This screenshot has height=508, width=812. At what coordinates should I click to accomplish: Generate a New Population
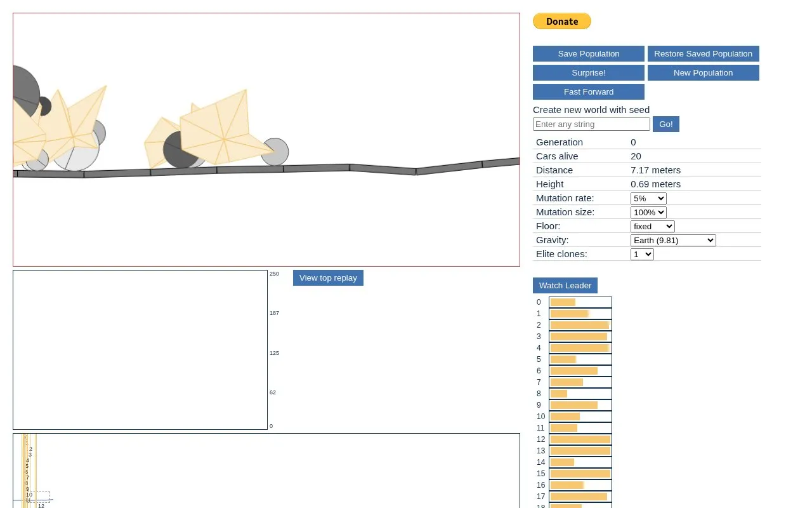[x=704, y=73]
